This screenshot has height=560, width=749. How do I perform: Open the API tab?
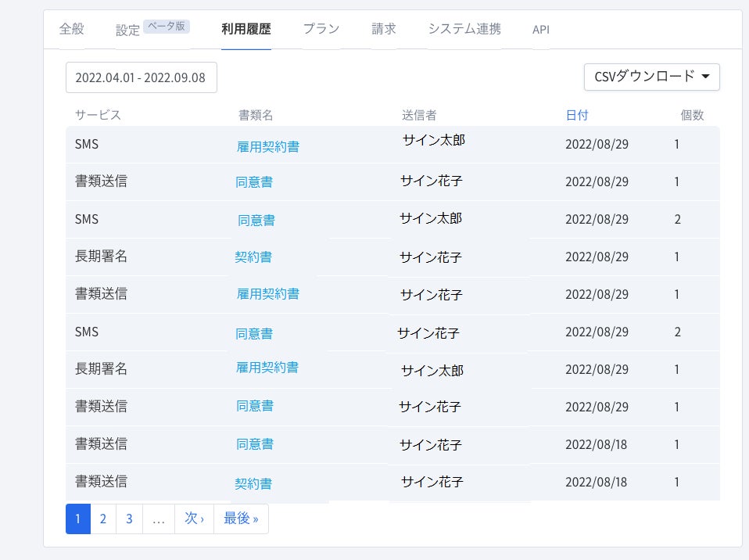point(541,30)
